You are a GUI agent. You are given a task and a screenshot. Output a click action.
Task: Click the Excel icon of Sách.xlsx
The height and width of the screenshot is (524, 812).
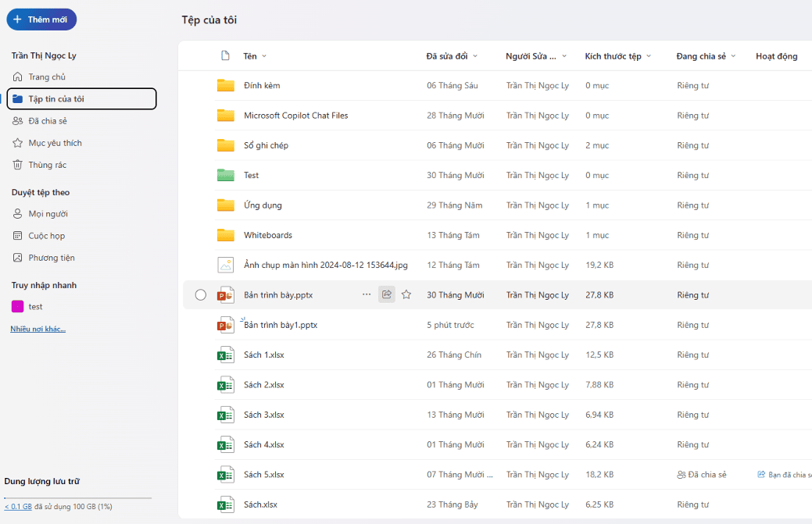coord(225,504)
